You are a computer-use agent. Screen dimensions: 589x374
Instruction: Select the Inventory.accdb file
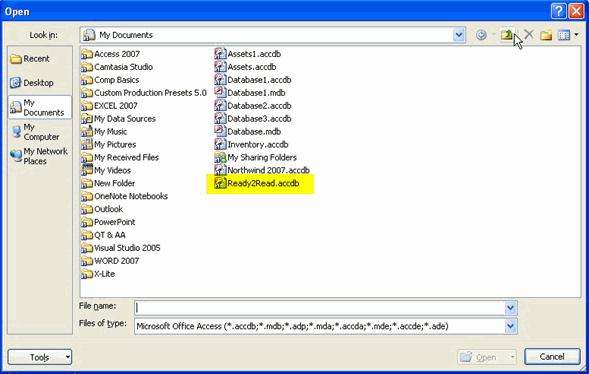tap(251, 145)
